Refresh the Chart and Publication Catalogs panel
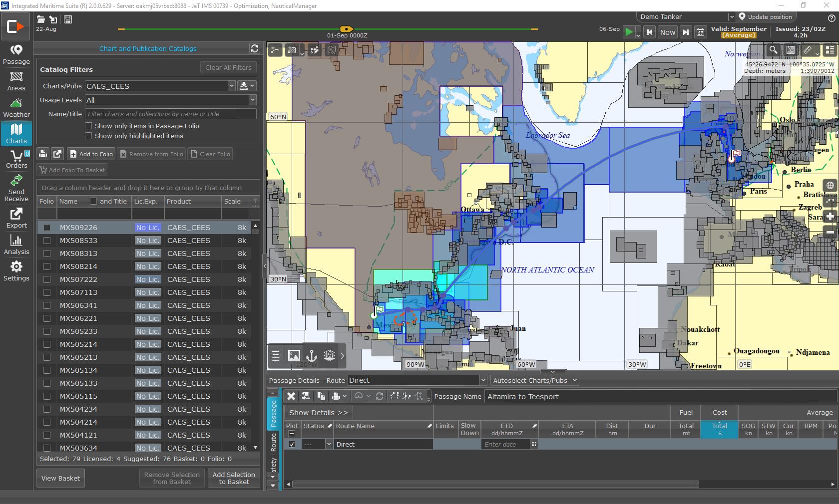Viewport: 839px width, 504px height. [x=255, y=48]
